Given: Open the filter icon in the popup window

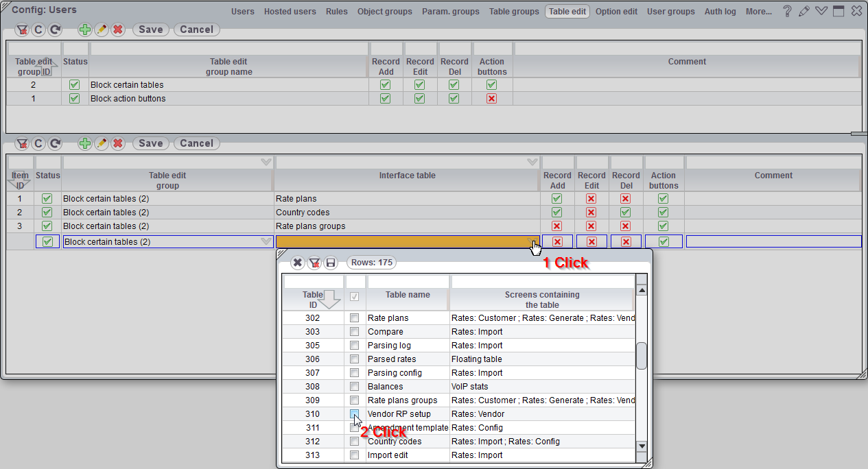Looking at the screenshot, I should [x=314, y=263].
